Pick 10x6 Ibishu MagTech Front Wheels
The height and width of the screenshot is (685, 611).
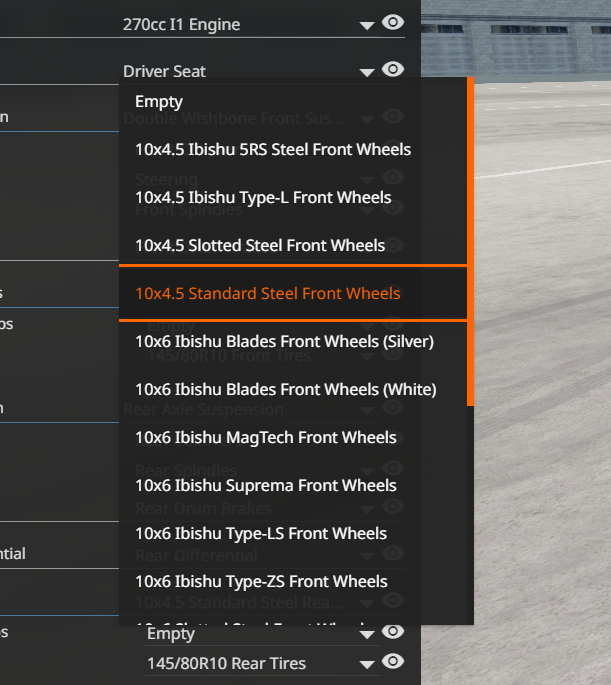coord(265,437)
